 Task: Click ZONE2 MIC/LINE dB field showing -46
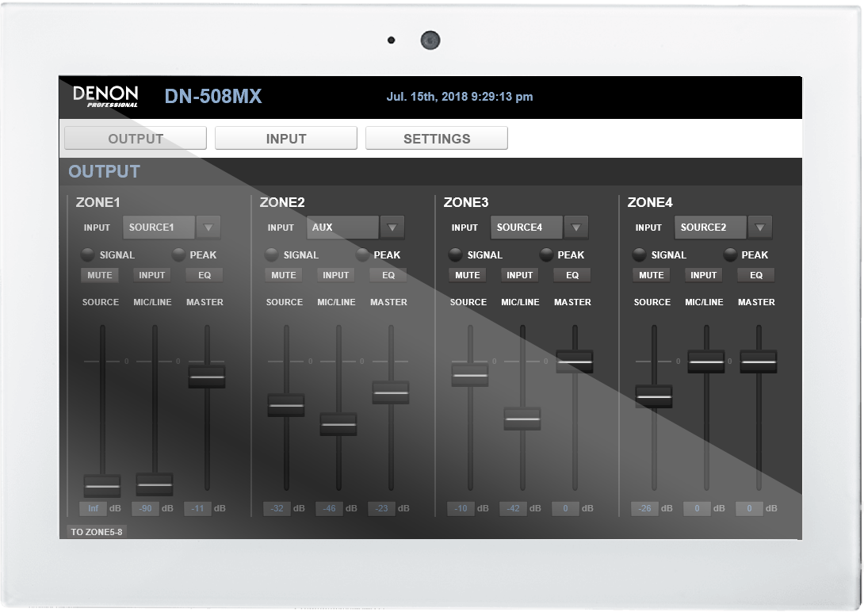pos(330,508)
